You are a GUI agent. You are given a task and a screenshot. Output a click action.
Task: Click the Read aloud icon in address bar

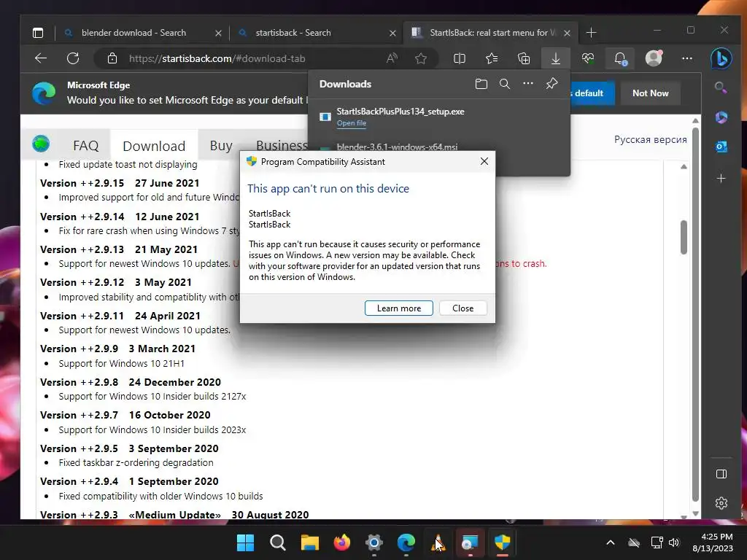pos(392,58)
